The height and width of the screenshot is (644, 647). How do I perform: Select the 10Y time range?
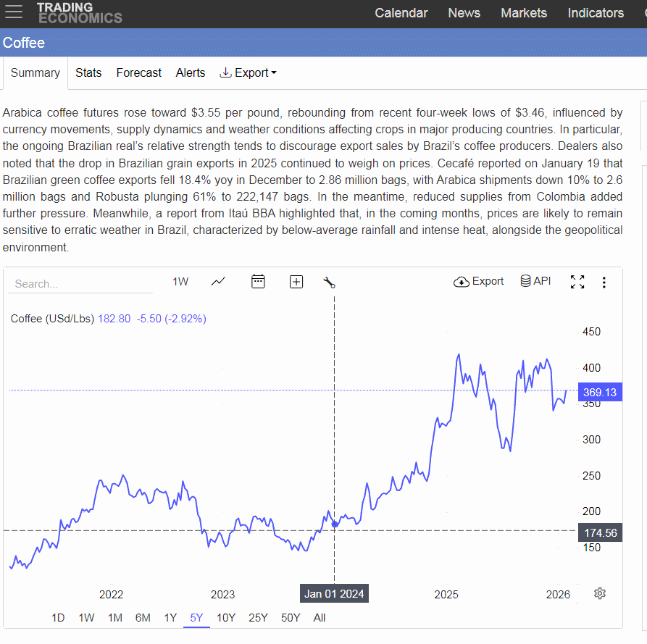[x=226, y=618]
